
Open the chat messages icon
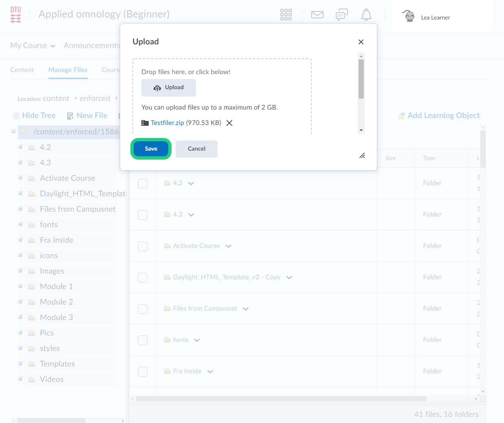(341, 15)
